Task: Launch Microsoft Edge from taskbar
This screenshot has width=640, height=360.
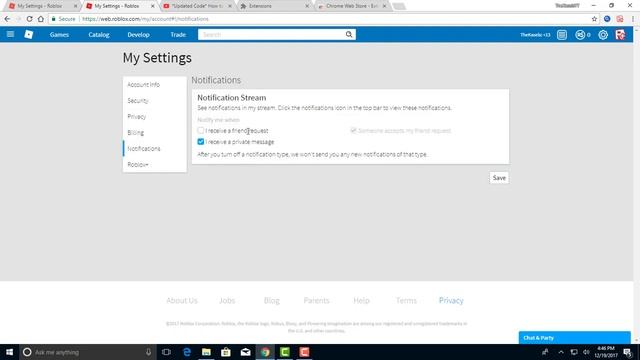Action: pyautogui.click(x=187, y=352)
